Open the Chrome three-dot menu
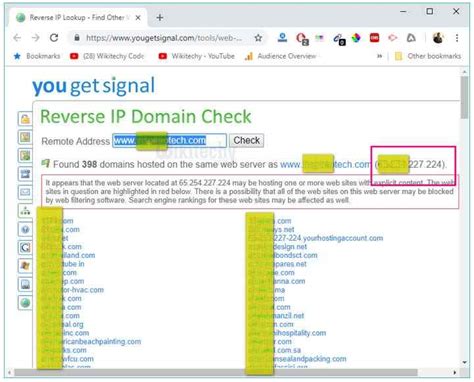This screenshot has height=382, width=474. pos(457,38)
